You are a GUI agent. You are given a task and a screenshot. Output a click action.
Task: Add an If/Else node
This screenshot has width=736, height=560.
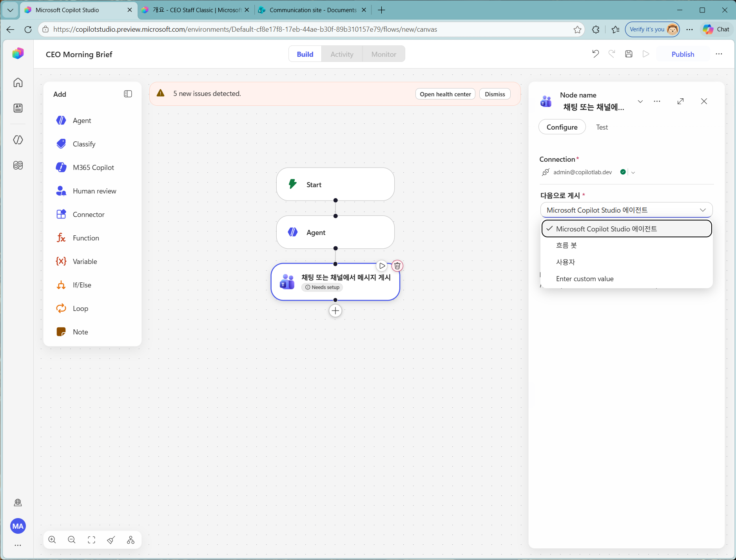[x=92, y=285]
